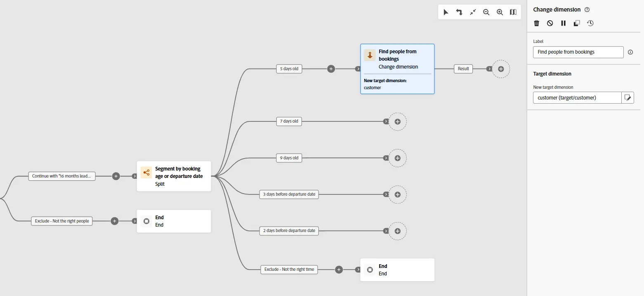Image resolution: width=644 pixels, height=296 pixels.
Task: Select the 3 days before departure date transition
Action: (289, 194)
